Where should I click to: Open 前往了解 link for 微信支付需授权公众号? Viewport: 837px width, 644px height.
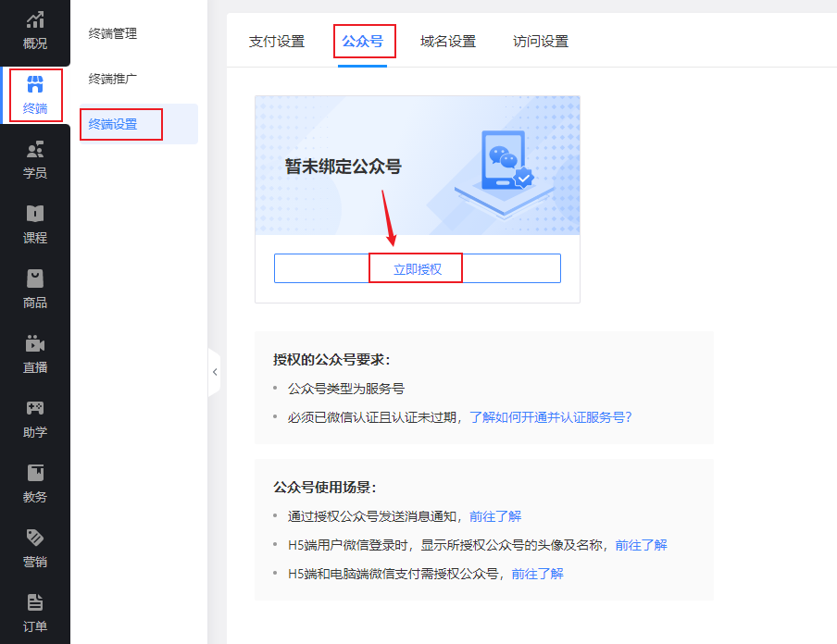538,574
